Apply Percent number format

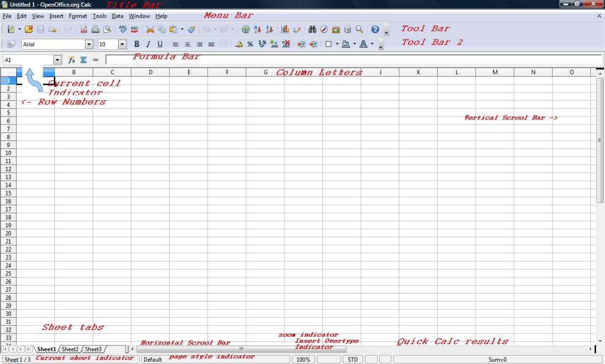[251, 44]
